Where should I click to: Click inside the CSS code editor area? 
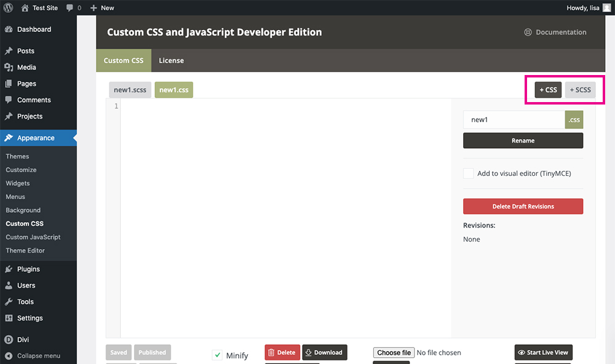pyautogui.click(x=286, y=218)
